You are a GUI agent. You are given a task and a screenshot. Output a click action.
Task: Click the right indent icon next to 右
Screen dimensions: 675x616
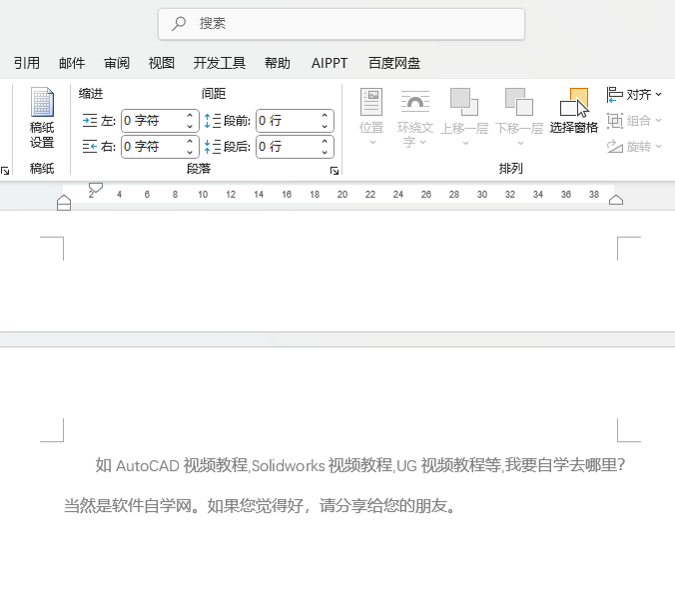[x=90, y=147]
